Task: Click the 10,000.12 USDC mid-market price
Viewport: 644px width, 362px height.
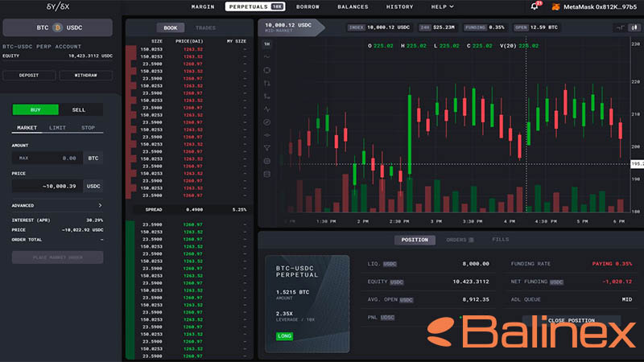Action: 288,25
